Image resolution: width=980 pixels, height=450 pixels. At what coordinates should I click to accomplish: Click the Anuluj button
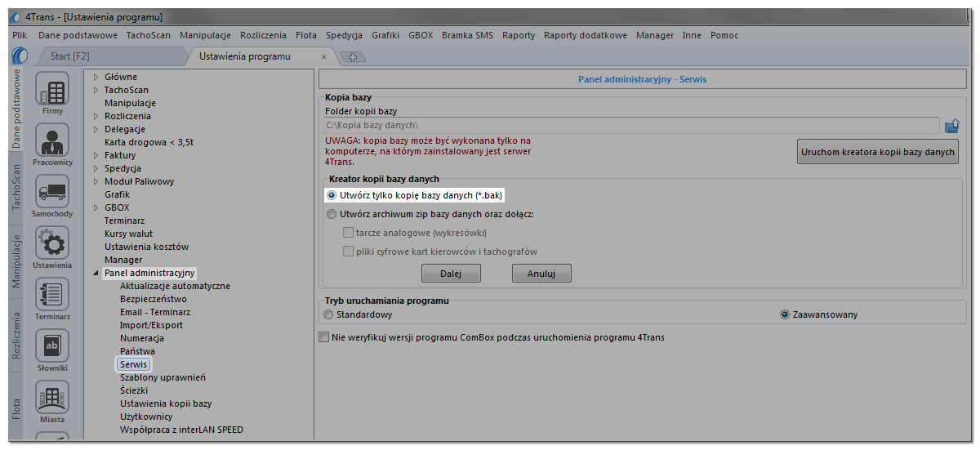pyautogui.click(x=541, y=274)
